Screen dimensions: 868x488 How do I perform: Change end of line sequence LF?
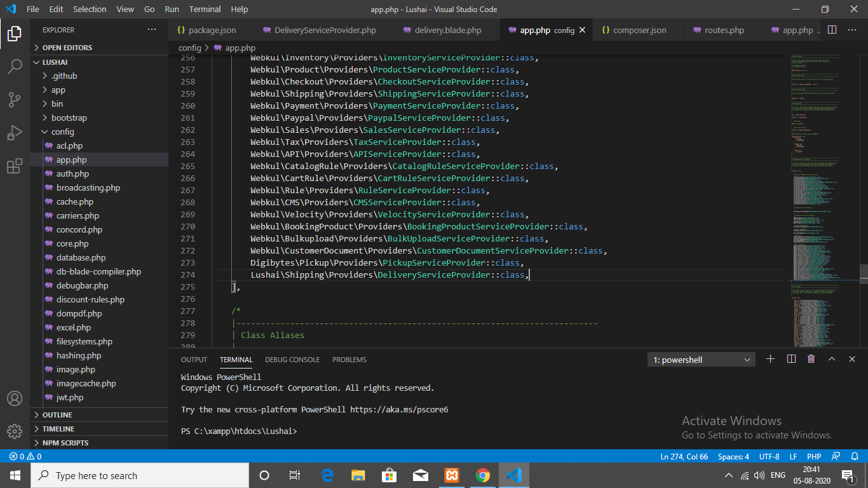tap(793, 456)
